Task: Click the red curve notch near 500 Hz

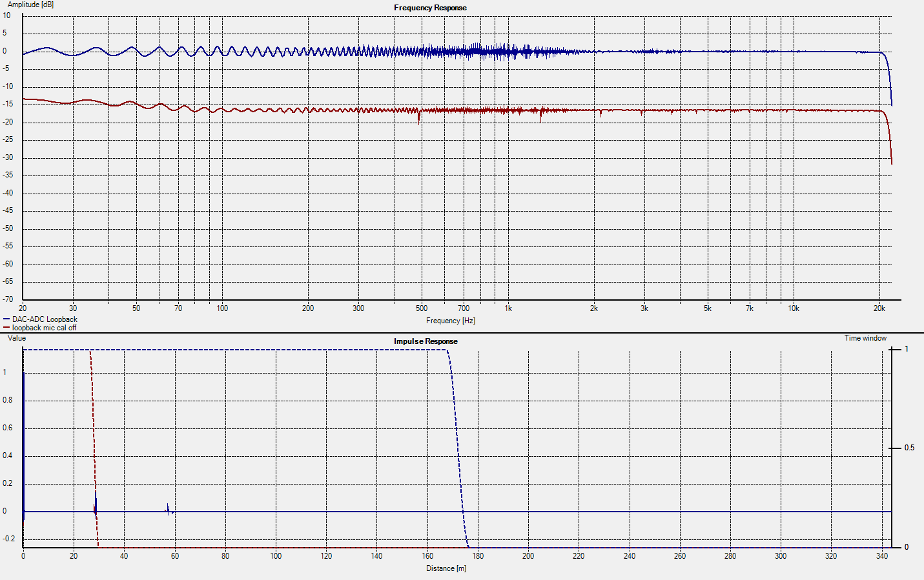Action: [x=419, y=117]
